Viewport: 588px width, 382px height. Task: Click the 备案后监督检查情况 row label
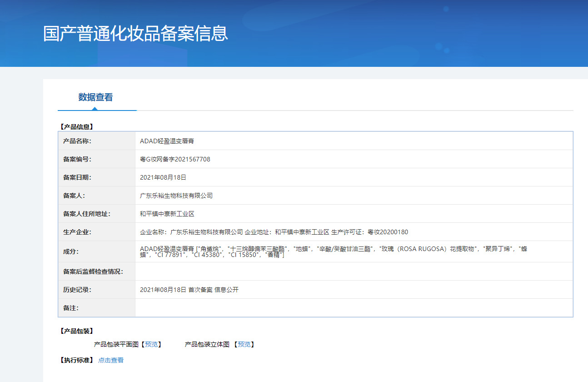93,271
